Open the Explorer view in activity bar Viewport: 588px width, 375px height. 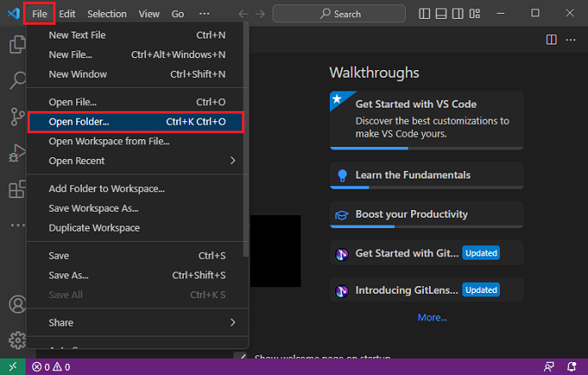click(16, 44)
